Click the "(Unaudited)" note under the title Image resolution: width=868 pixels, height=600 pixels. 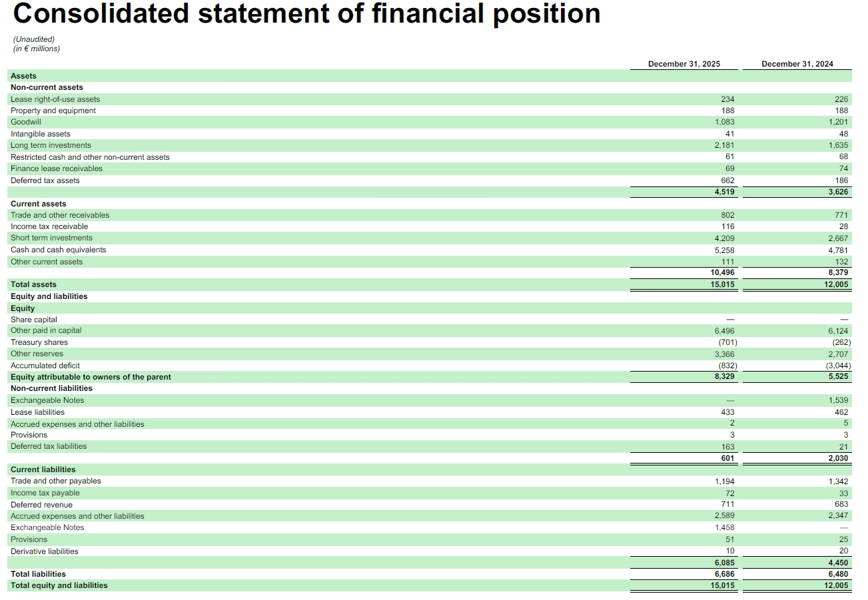click(x=34, y=39)
